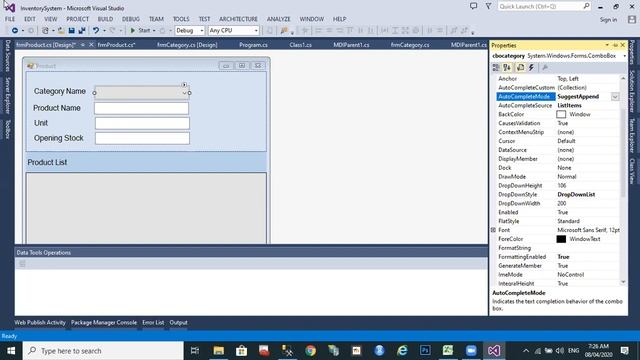Open the Start button dropdown arrow

click(154, 31)
